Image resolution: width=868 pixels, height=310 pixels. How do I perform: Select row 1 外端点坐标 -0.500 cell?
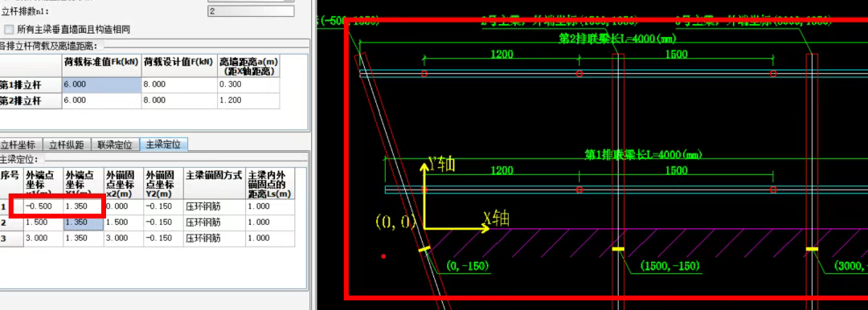point(43,206)
